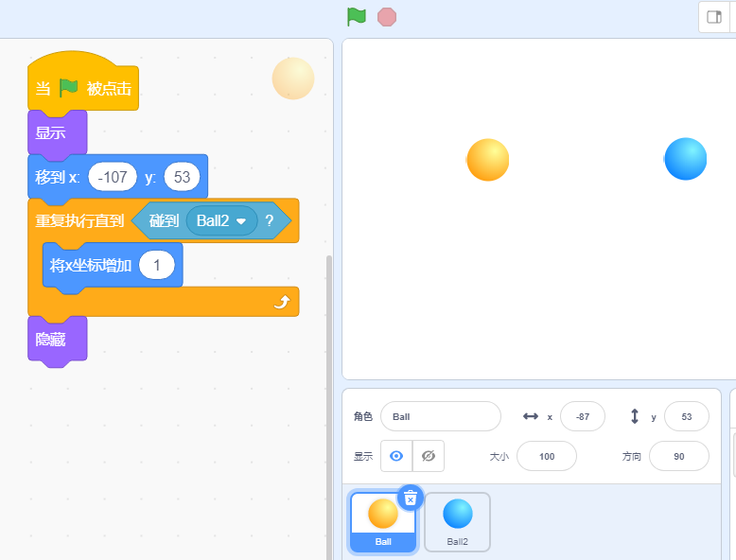Edit sprite size value 100
The width and height of the screenshot is (736, 560).
(x=547, y=456)
